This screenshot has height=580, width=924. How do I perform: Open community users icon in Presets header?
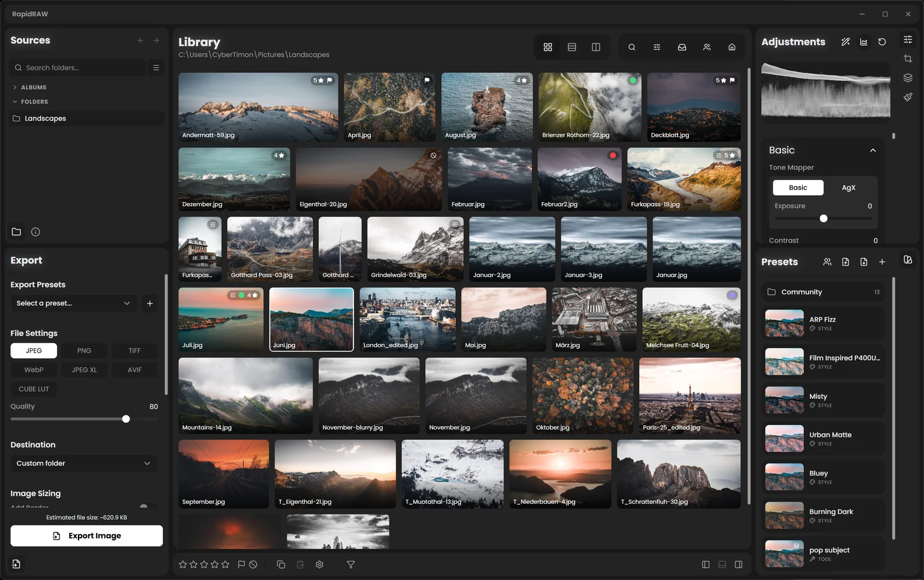pyautogui.click(x=827, y=262)
